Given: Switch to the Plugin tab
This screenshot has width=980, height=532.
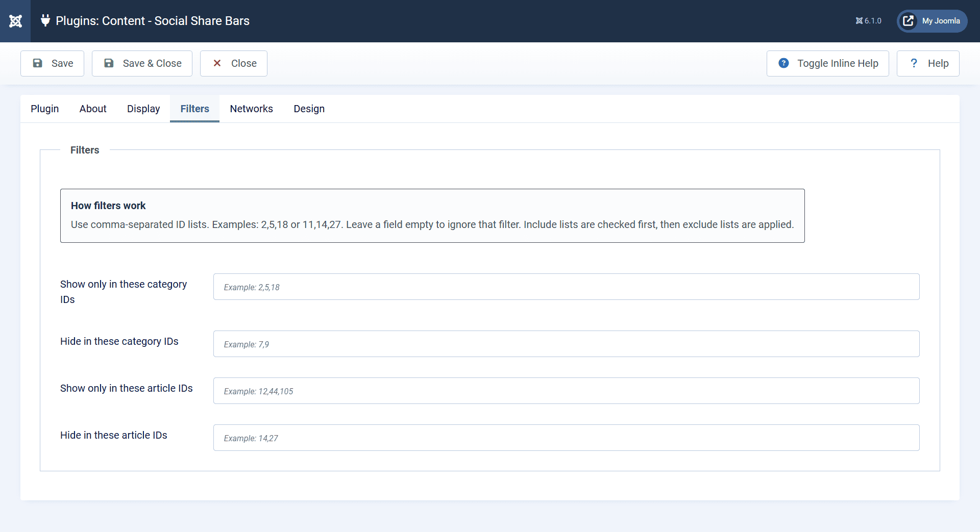Looking at the screenshot, I should pos(45,109).
